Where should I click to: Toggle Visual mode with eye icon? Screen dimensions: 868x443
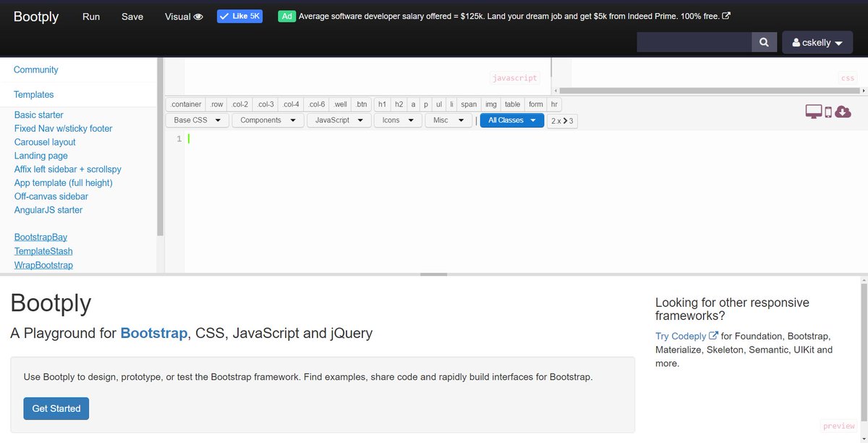[x=184, y=17]
